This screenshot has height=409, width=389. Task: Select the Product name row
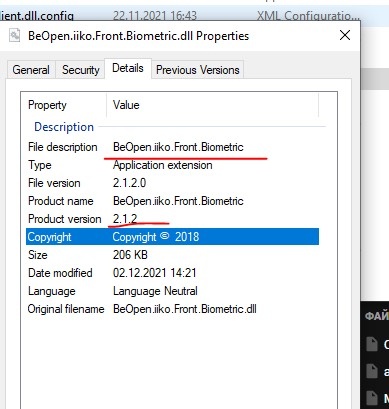[173, 201]
